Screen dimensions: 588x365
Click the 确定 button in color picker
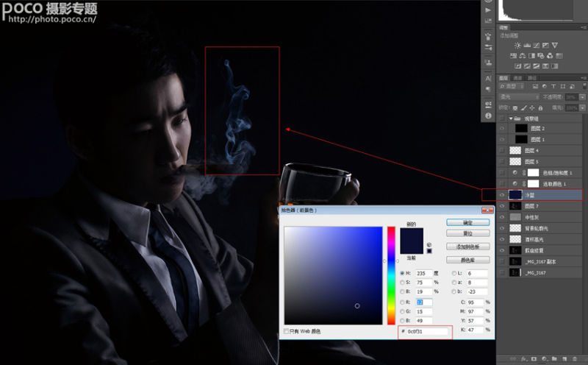[x=467, y=222]
